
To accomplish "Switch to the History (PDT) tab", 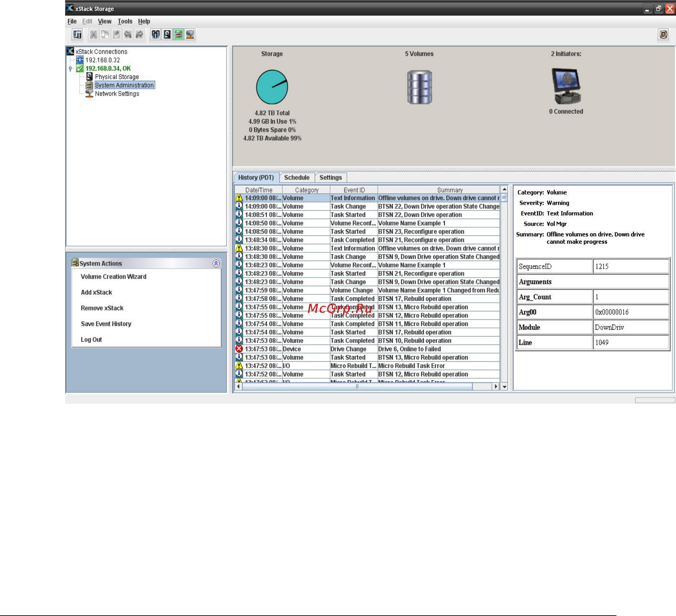I will tap(256, 178).
